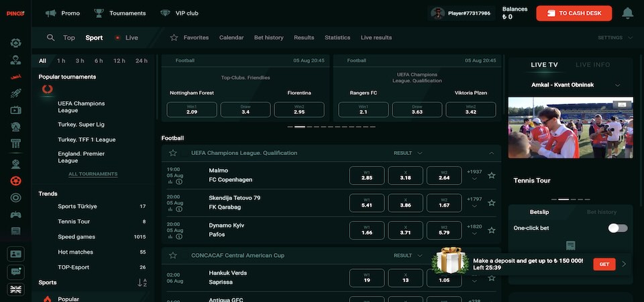Image resolution: width=644 pixels, height=302 pixels.
Task: Open the slots gear icon in sidebar
Action: coord(15,43)
